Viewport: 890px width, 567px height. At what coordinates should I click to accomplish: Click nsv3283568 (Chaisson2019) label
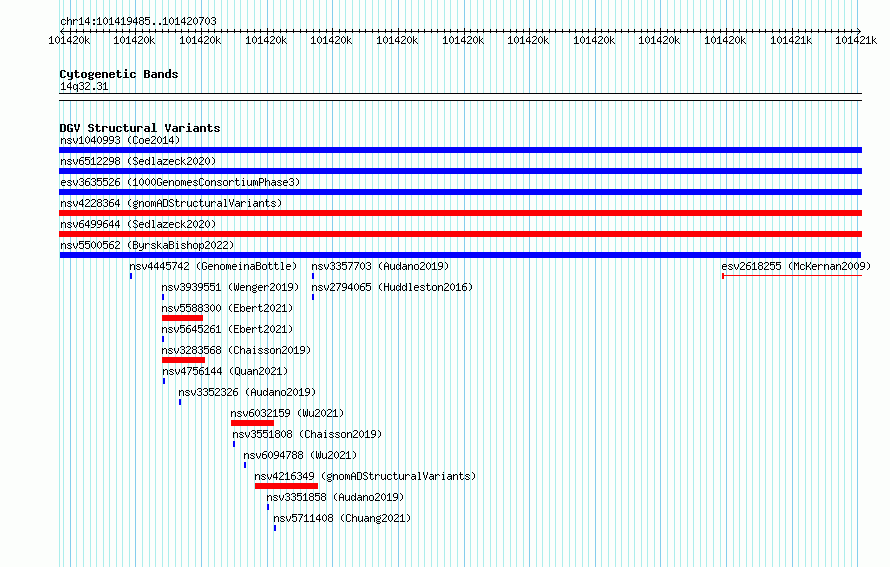coord(236,350)
